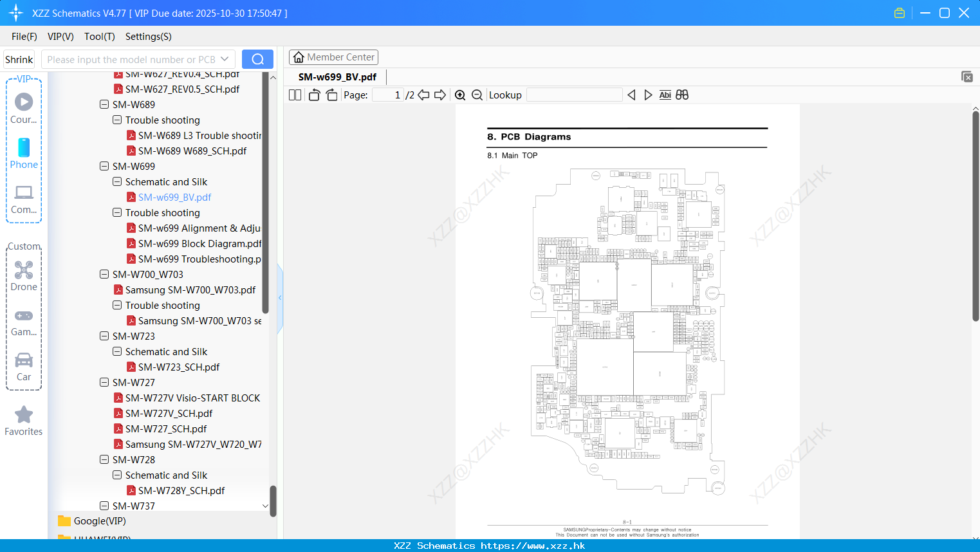The height and width of the screenshot is (552, 980).
Task: Rotate page clockwise
Action: pyautogui.click(x=331, y=95)
